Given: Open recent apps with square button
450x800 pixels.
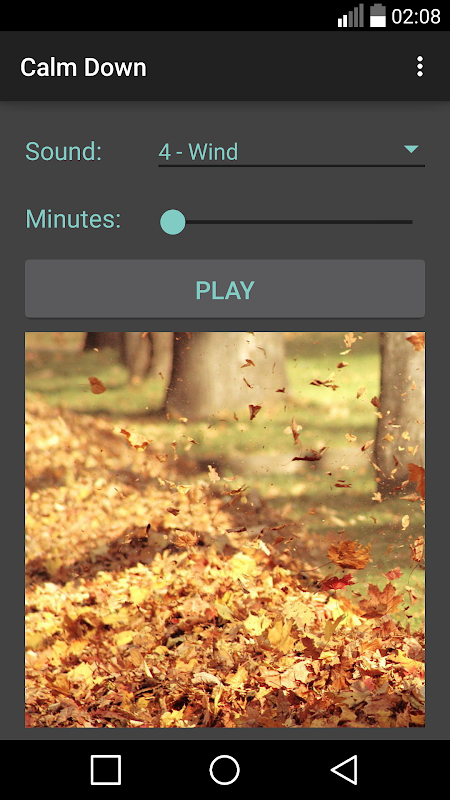Looking at the screenshot, I should pyautogui.click(x=106, y=769).
